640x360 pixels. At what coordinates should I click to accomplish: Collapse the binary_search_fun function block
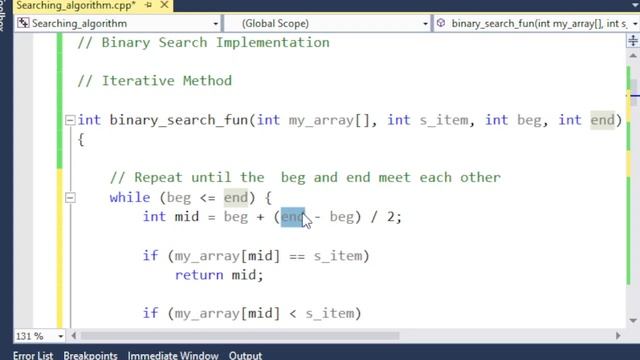[70, 120]
